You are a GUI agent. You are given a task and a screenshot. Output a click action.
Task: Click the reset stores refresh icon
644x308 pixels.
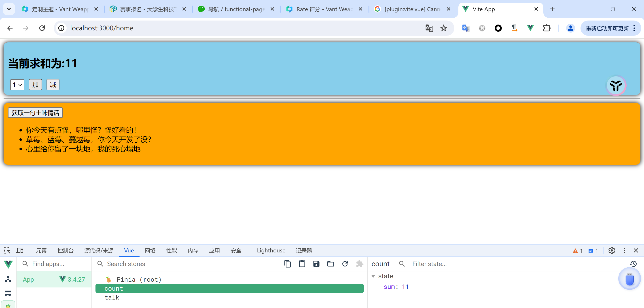[x=345, y=264]
